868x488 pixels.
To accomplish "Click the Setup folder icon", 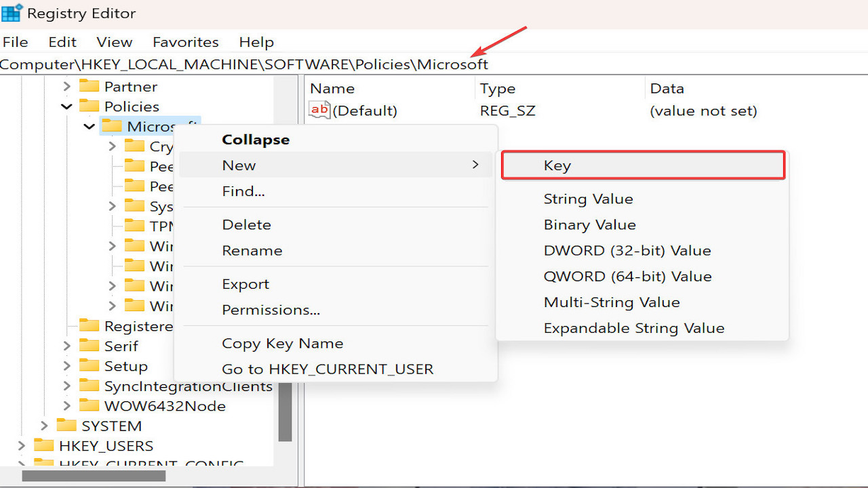I will 89,366.
